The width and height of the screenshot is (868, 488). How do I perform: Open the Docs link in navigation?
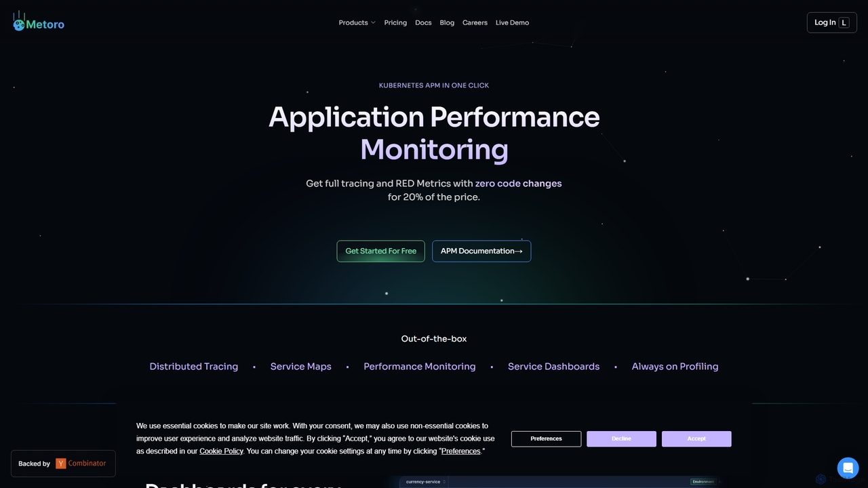tap(423, 22)
